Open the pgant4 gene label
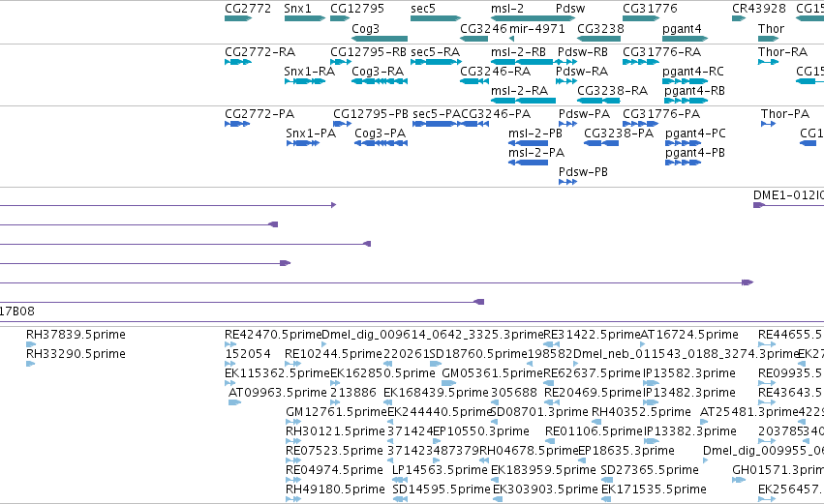Image resolution: width=824 pixels, height=504 pixels. (x=682, y=28)
